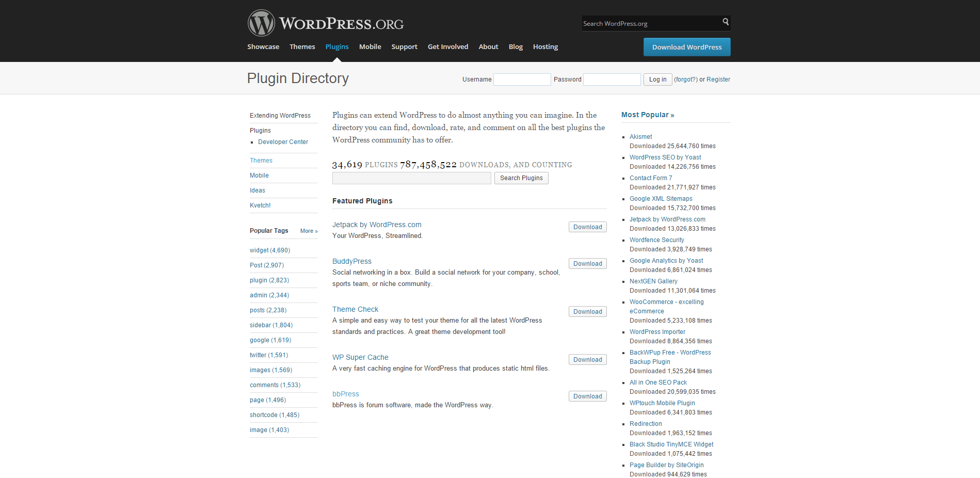Open Akismet in the popular list

pos(640,137)
